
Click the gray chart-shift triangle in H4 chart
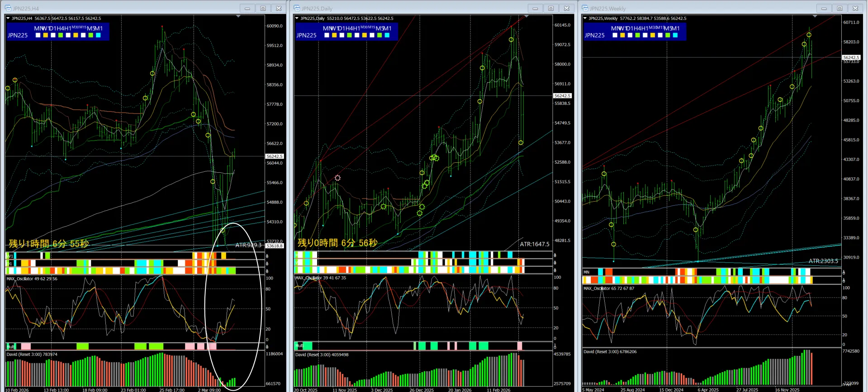click(238, 16)
